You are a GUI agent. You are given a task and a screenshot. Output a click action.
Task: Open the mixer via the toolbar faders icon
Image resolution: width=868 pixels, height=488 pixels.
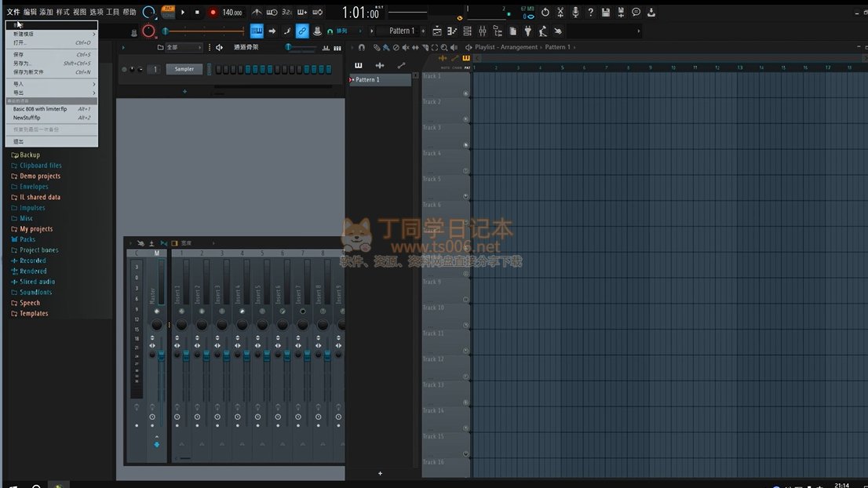coord(482,31)
